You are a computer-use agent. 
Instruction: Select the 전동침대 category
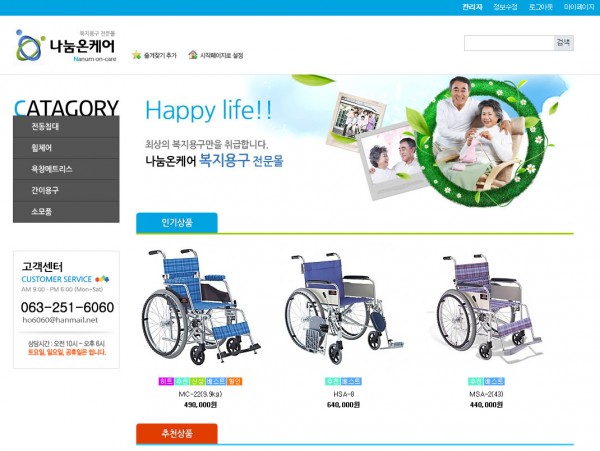pyautogui.click(x=66, y=127)
